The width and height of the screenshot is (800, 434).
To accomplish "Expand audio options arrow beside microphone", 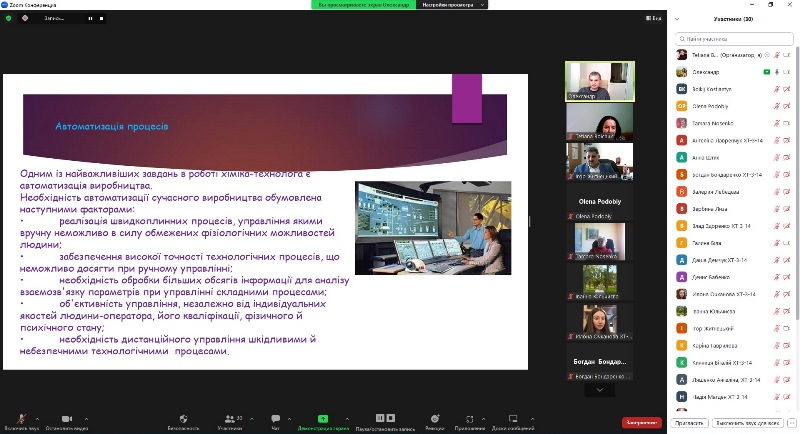I will click(40, 416).
